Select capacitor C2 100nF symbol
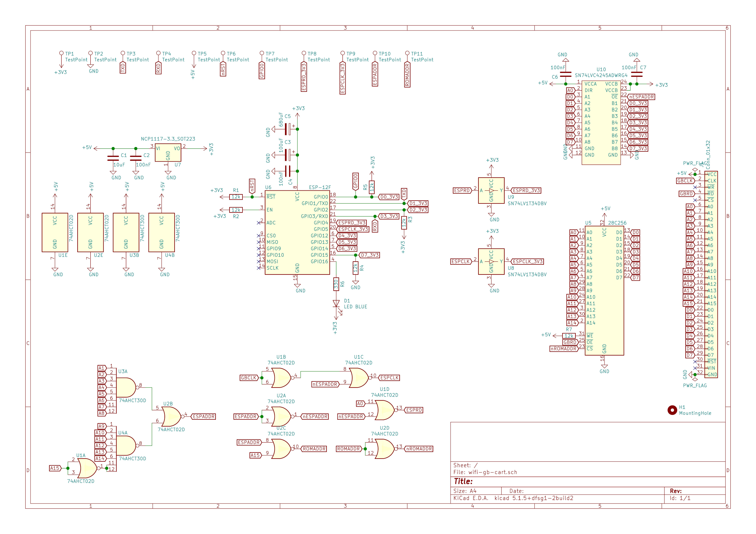Image resolution: width=756 pixels, height=534 pixels. tap(136, 158)
